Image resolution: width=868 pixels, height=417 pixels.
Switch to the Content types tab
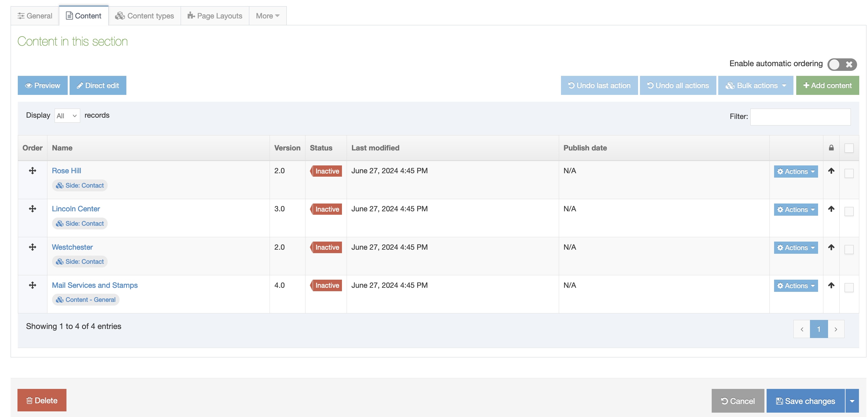tap(144, 16)
